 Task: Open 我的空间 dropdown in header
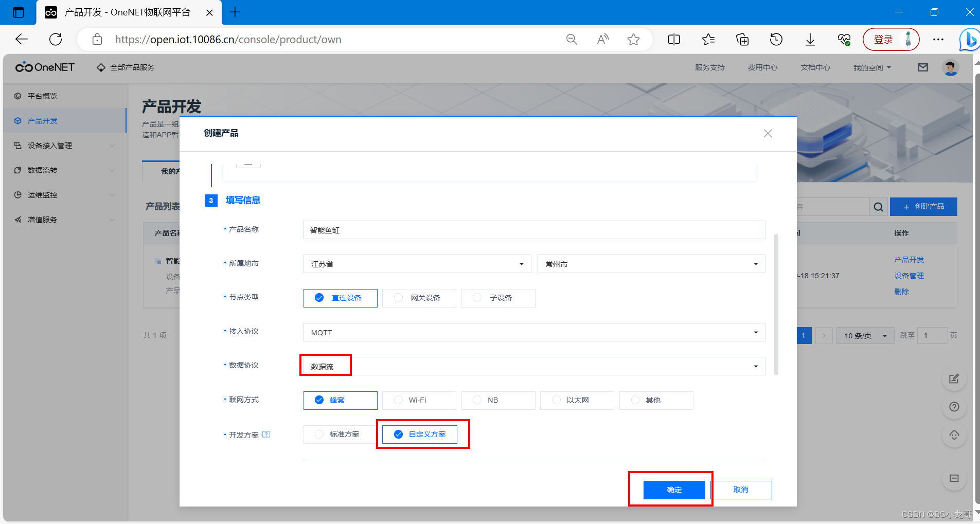pyautogui.click(x=872, y=67)
